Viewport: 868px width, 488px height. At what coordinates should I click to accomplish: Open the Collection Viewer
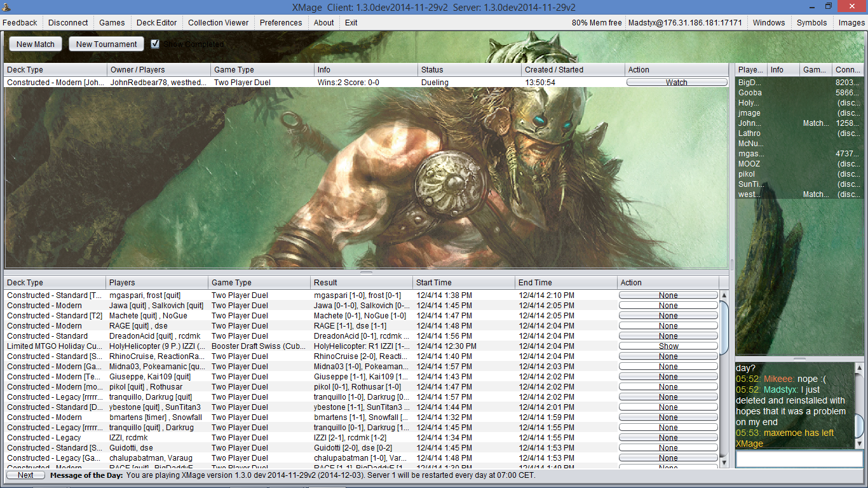tap(218, 22)
